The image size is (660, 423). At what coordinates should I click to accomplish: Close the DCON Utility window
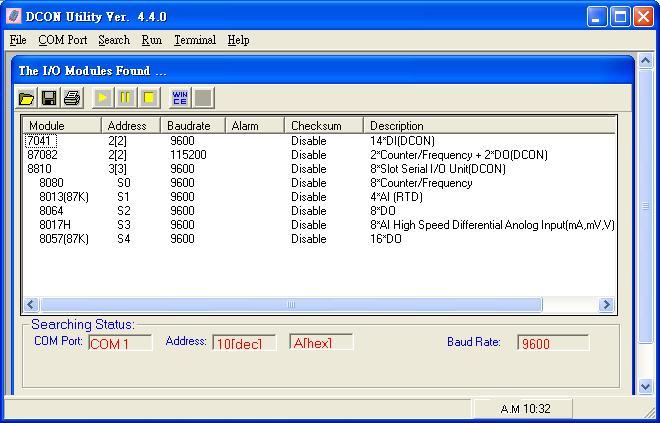pyautogui.click(x=644, y=17)
